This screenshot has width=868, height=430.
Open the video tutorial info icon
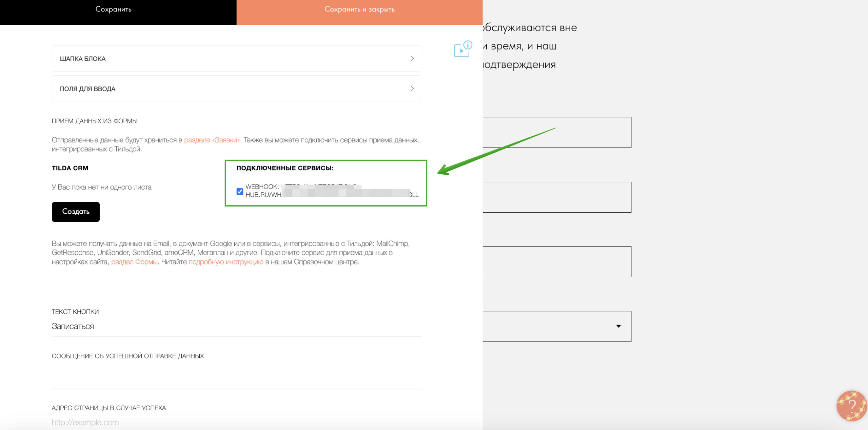tap(463, 49)
